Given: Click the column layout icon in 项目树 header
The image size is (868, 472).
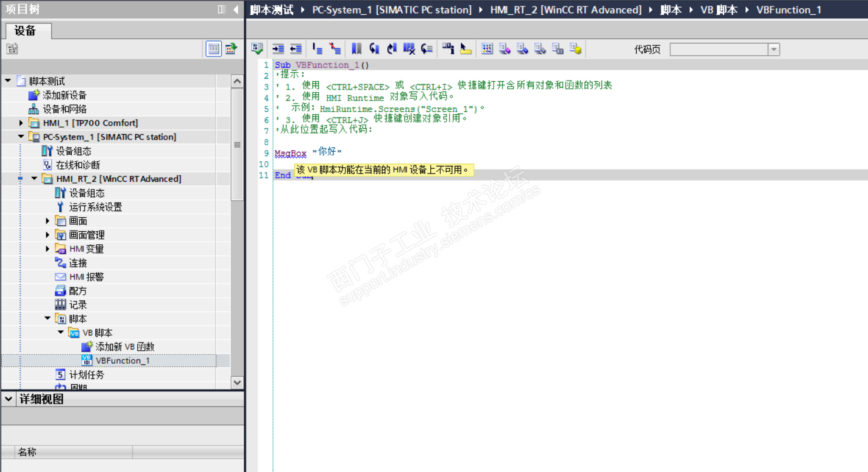Looking at the screenshot, I should pyautogui.click(x=222, y=9).
